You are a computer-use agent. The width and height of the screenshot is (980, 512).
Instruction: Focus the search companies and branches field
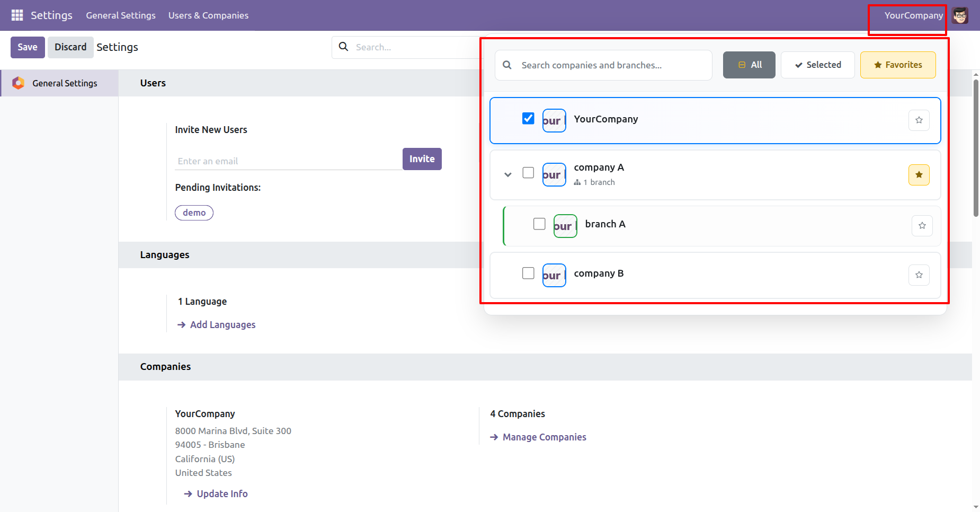click(609, 65)
